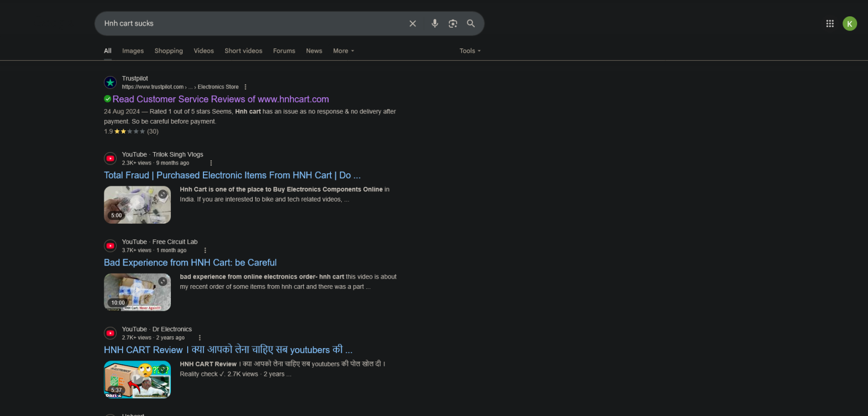Image resolution: width=868 pixels, height=416 pixels.
Task: Open more options for Free Circuit Lab result
Action: pyautogui.click(x=205, y=250)
